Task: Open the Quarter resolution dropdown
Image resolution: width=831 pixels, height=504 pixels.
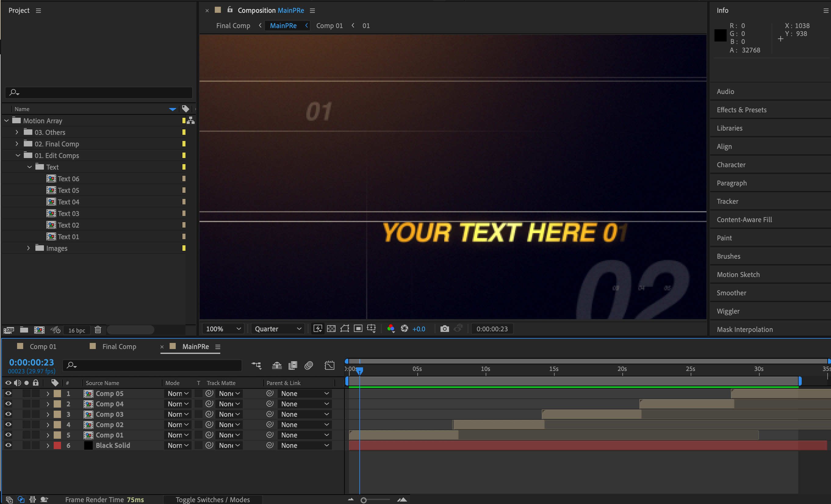Action: 278,329
